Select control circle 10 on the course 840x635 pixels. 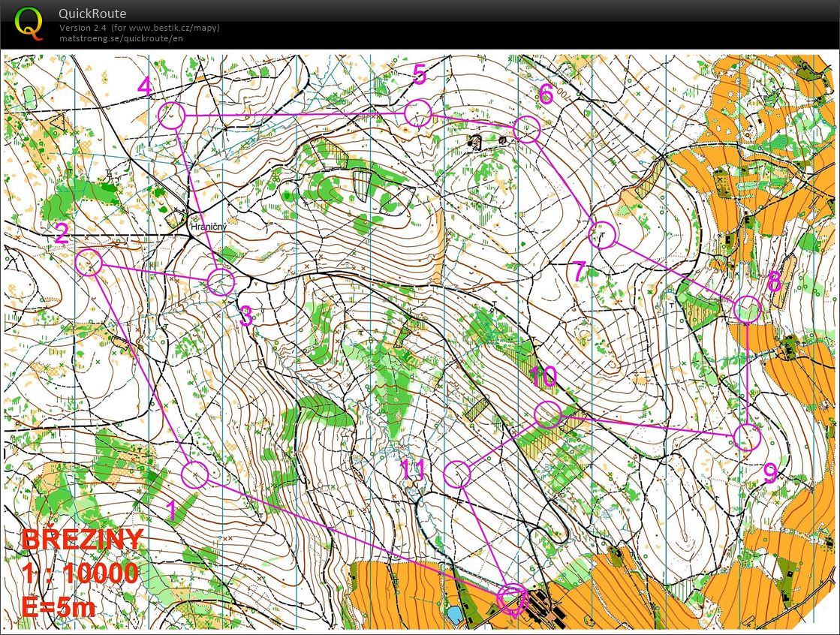coord(548,414)
